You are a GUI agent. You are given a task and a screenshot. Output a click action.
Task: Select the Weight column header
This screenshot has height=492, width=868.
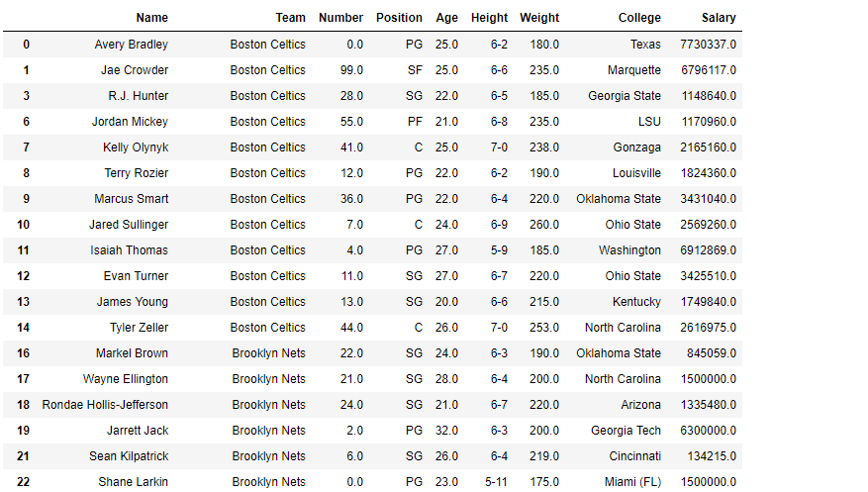point(538,18)
